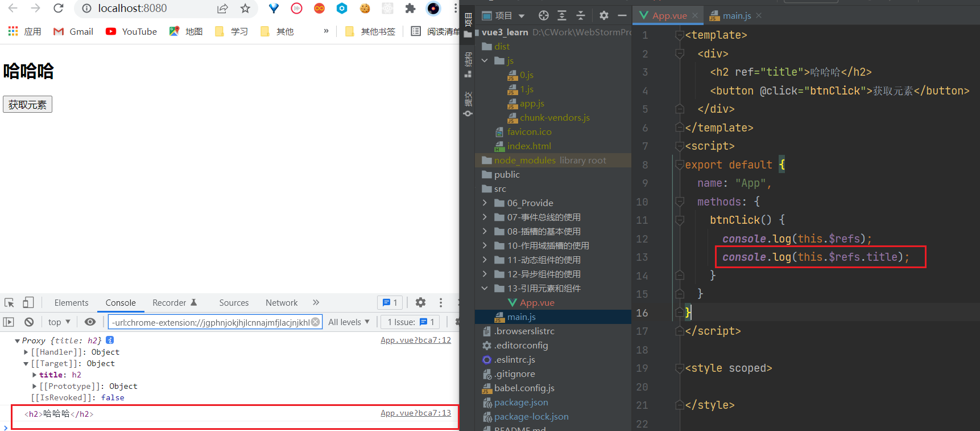Viewport: 980px width, 431px height.
Task: Select the DevTools inspect element tool
Action: click(9, 302)
